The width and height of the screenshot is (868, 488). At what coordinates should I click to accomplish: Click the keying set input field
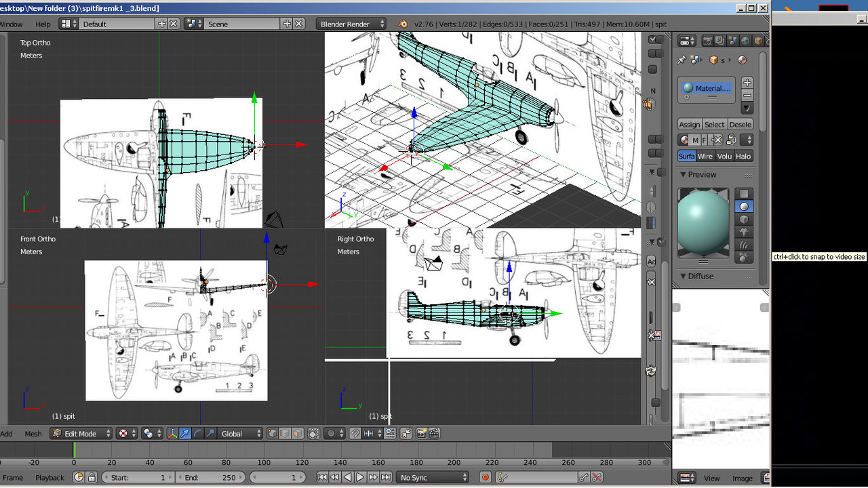coord(536,477)
